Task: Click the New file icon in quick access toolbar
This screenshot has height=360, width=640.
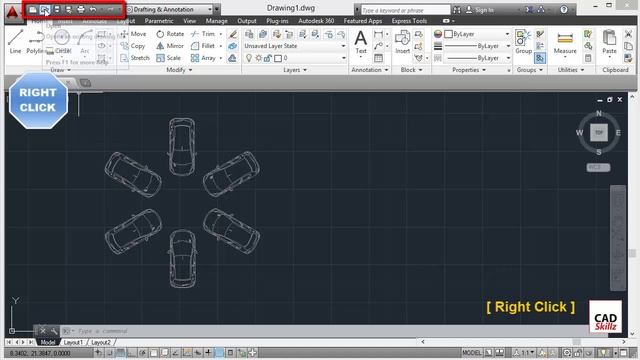Action: coord(33,9)
